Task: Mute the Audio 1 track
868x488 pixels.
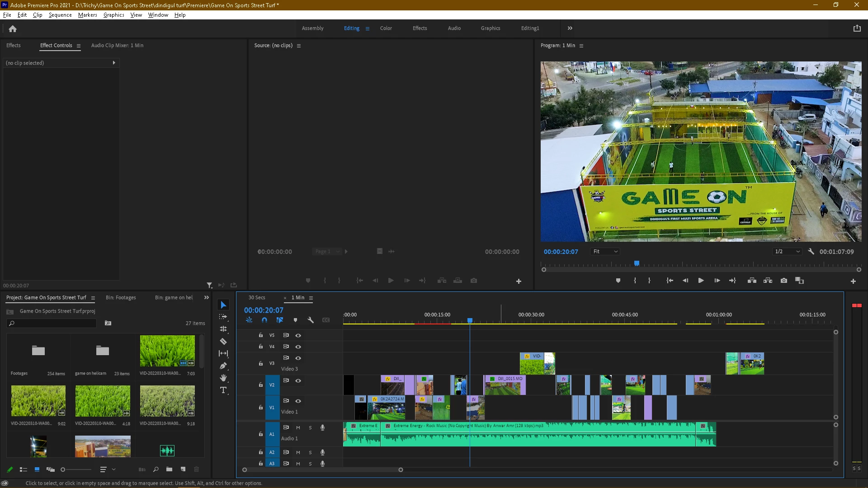Action: click(298, 427)
